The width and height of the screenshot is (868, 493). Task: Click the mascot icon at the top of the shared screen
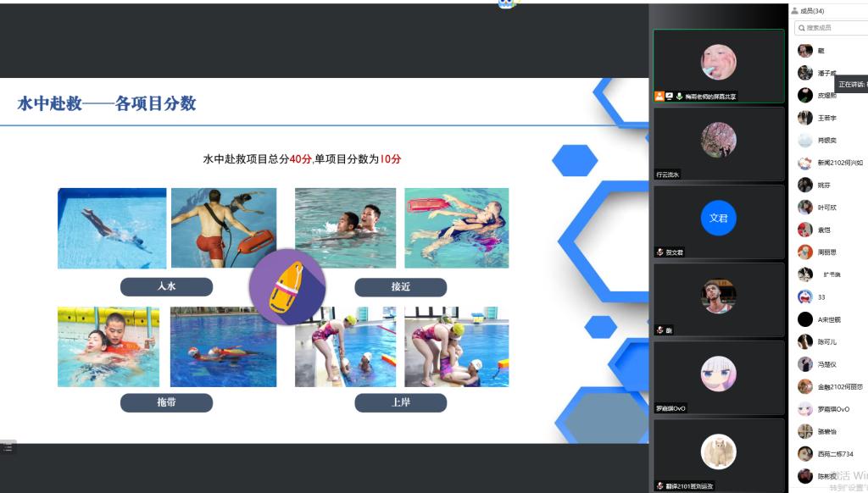click(x=506, y=3)
